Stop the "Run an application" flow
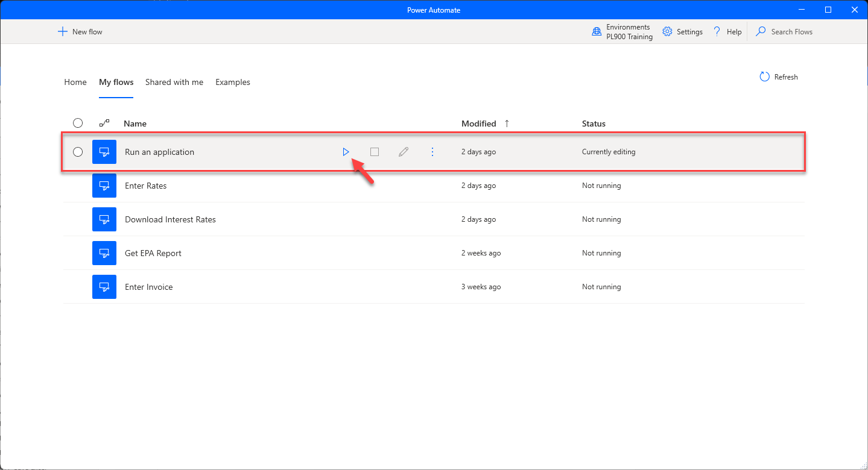 [x=375, y=152]
